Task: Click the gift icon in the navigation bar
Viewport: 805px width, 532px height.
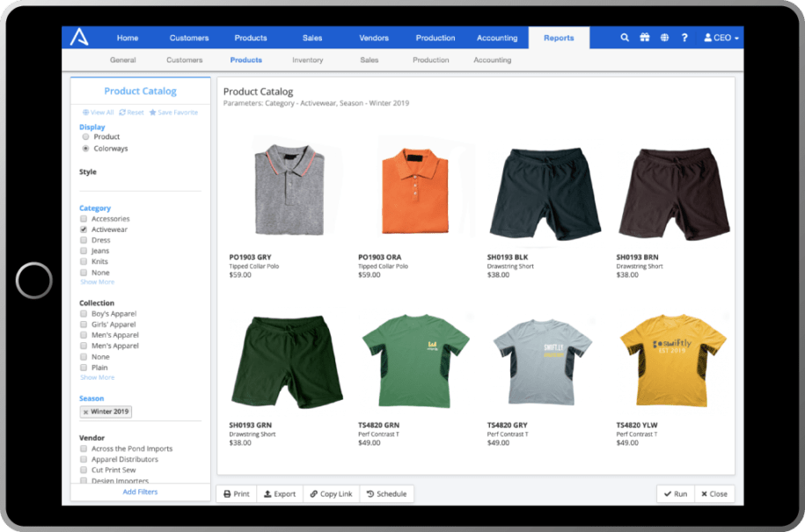Action: pyautogui.click(x=645, y=38)
